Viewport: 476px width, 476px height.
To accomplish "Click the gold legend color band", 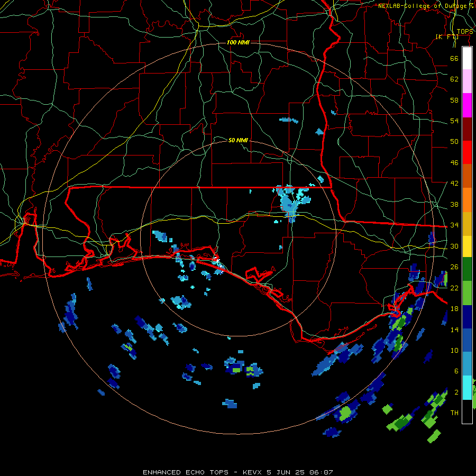I will click(467, 224).
